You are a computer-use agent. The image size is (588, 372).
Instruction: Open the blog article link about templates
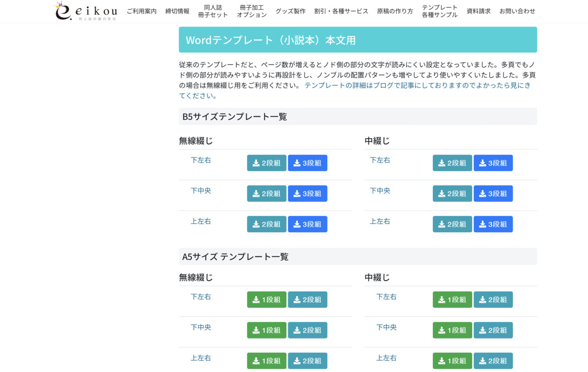click(x=417, y=86)
